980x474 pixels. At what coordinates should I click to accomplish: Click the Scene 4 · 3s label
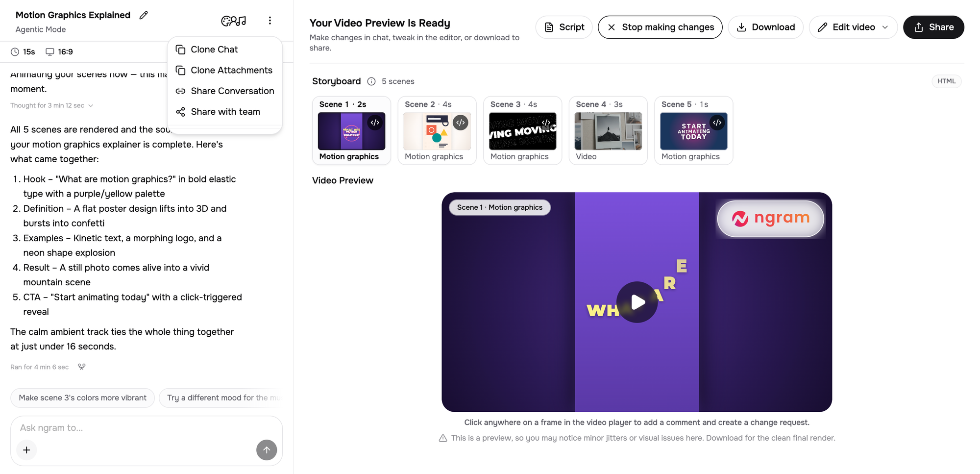599,104
